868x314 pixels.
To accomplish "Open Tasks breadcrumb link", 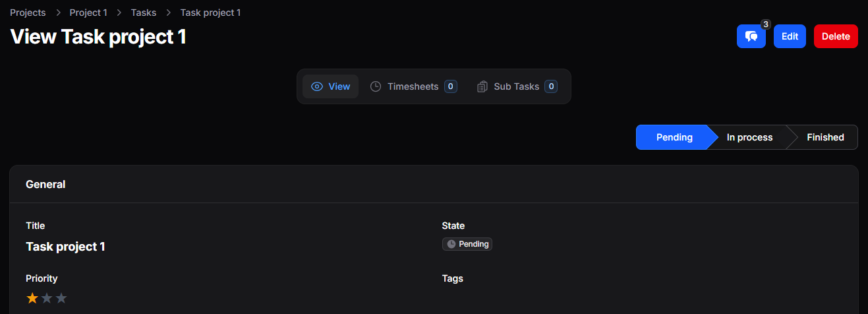I will pyautogui.click(x=144, y=13).
